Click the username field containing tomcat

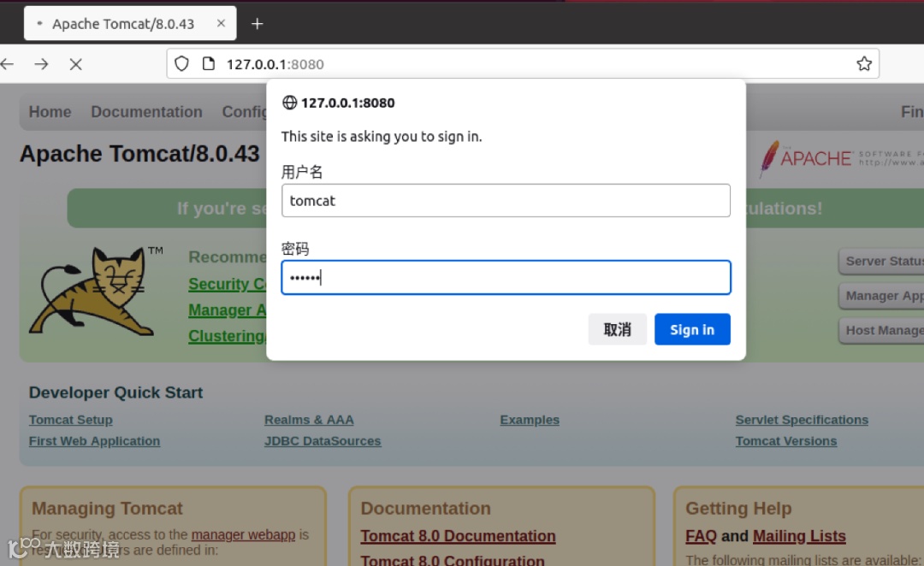pos(506,200)
